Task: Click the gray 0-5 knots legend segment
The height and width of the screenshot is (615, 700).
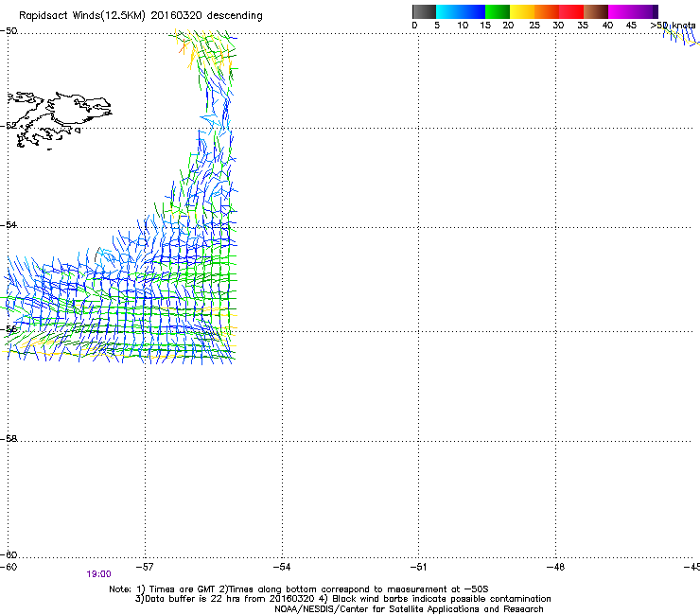Action: click(424, 11)
